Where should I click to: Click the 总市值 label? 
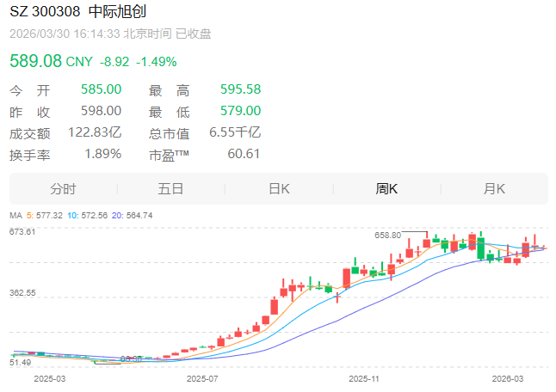170,133
